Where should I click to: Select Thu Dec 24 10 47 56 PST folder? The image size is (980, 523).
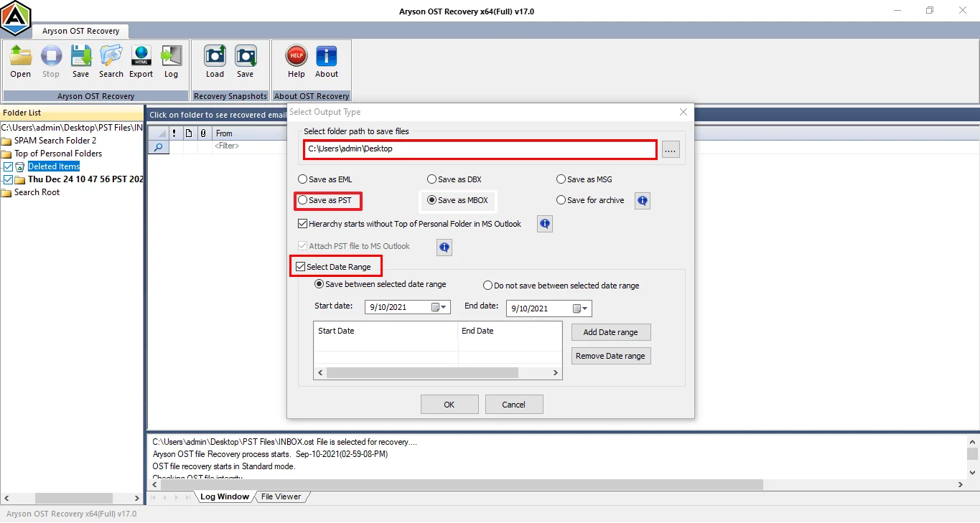(85, 179)
